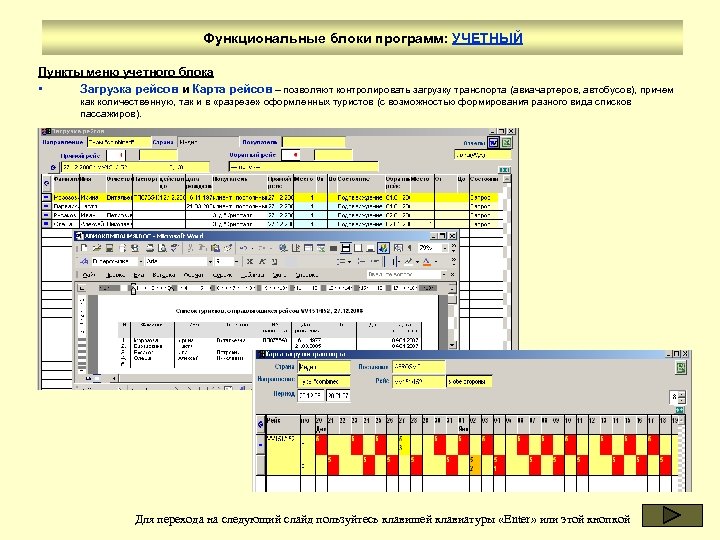Toggle the highlighted Document Map button in Word

pos(383,248)
